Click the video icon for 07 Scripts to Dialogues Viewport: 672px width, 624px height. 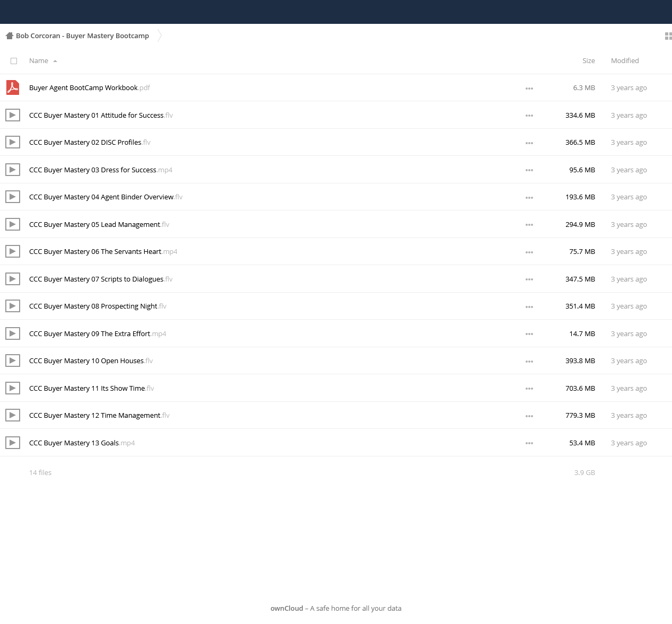click(x=13, y=279)
